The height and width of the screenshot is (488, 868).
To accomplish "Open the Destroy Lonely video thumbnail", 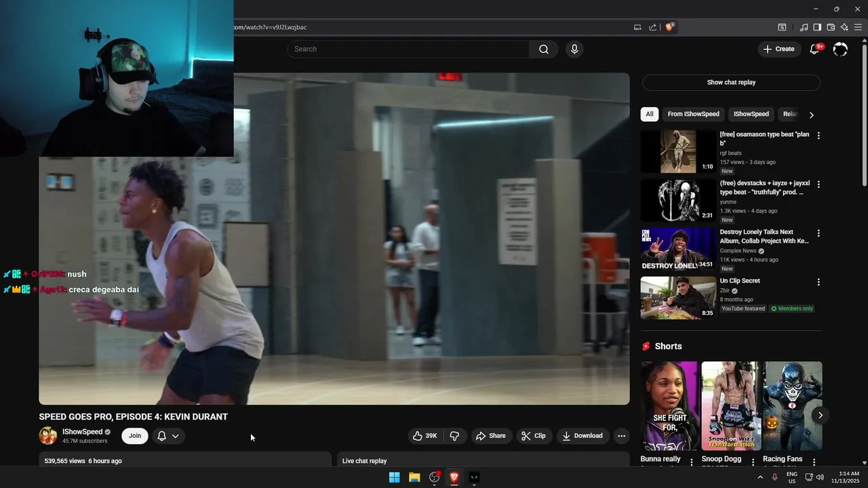I will [x=678, y=249].
